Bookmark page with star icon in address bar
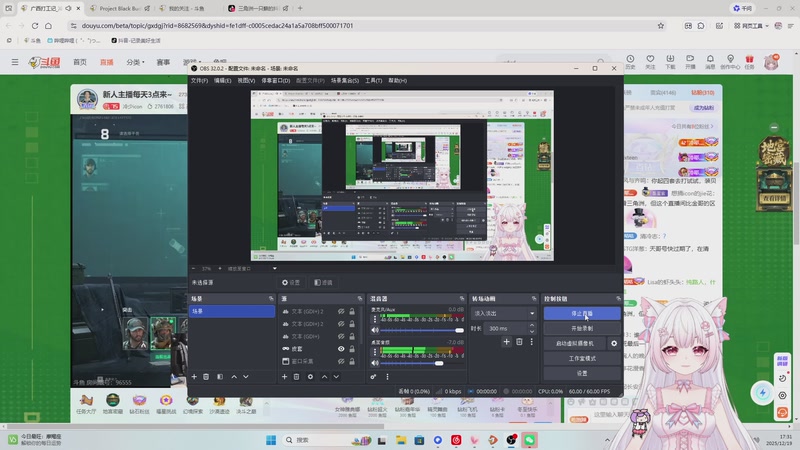This screenshot has width=800, height=450. (x=661, y=26)
